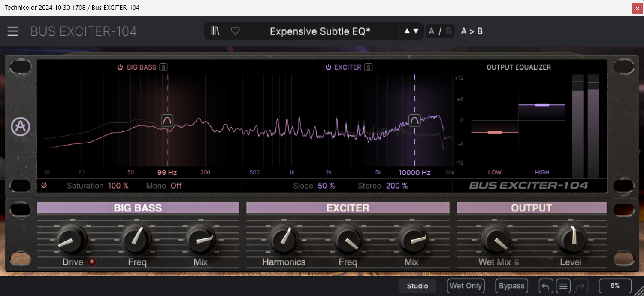Solo the Exciter band
The image size is (644, 296).
pyautogui.click(x=369, y=67)
